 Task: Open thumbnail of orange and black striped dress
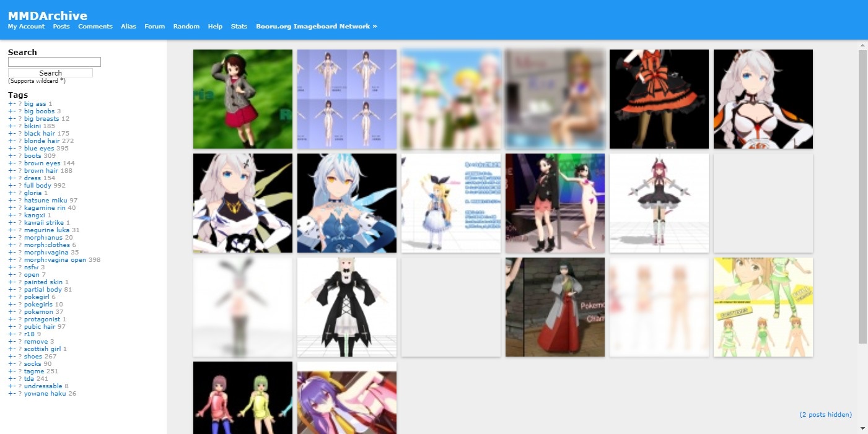(659, 99)
